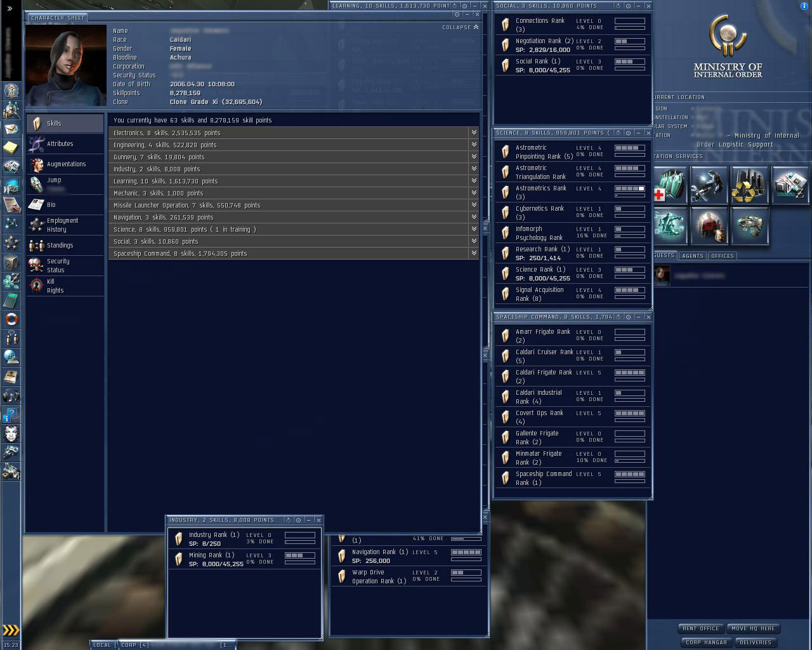Screen dimensions: 812x650
Task: Open the mail envelope icon in sidebar
Action: coord(11,128)
